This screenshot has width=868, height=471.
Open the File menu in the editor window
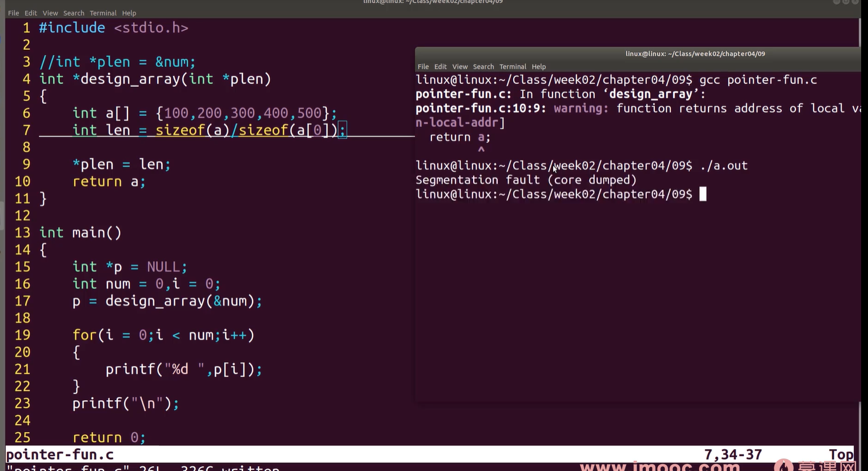(13, 13)
